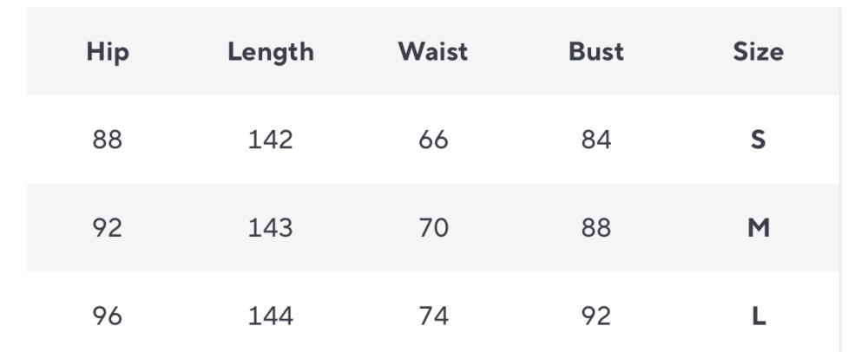Image resolution: width=868 pixels, height=352 pixels.
Task: Click hip value 92 in the M row
Action: coord(108,228)
